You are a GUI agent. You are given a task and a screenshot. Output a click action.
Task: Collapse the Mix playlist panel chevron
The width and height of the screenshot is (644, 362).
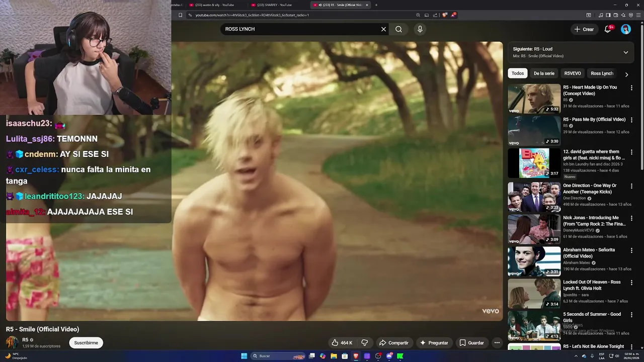(x=626, y=52)
